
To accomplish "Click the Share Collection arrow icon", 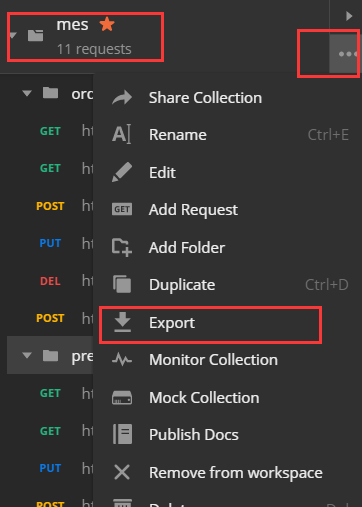I will coord(122,98).
